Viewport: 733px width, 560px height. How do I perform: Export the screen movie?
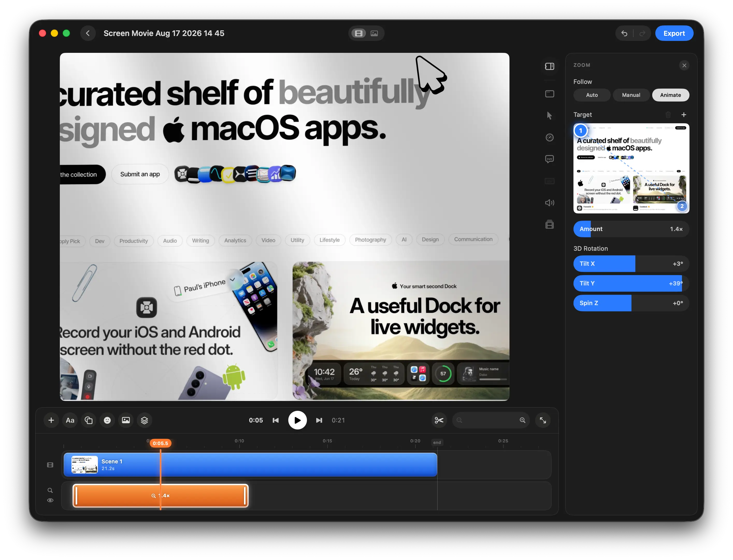click(x=674, y=33)
